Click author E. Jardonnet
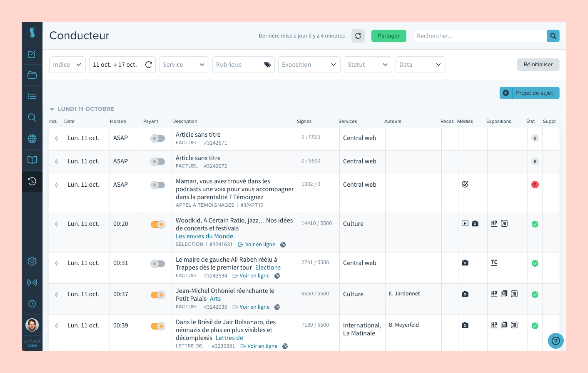588x373 pixels. pos(404,294)
